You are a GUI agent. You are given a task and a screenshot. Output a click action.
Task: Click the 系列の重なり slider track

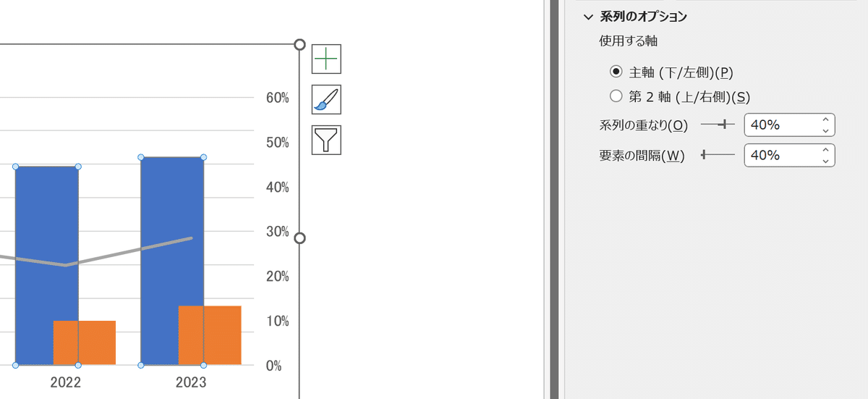718,125
